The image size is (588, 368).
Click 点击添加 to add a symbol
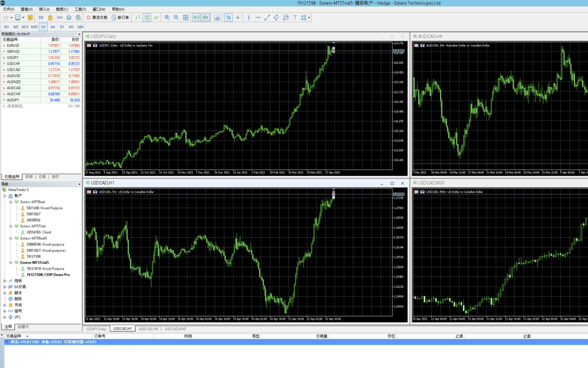(x=16, y=106)
